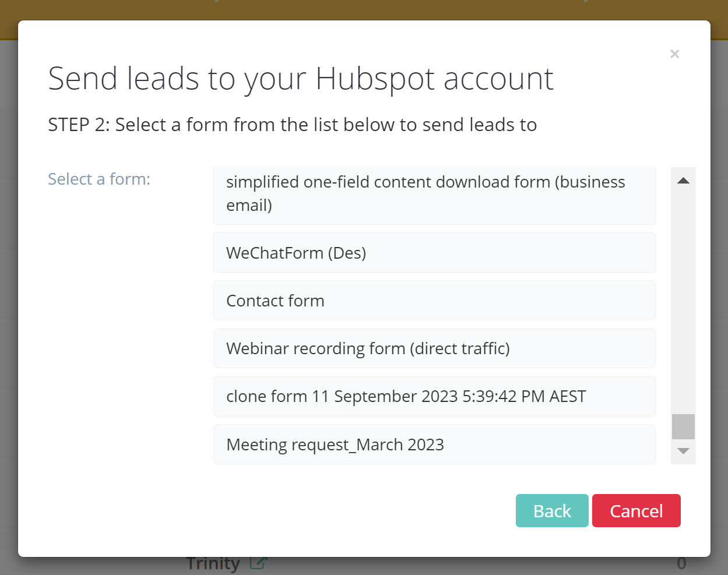
Task: Open the external link icon beside Trinity
Action: point(258,563)
